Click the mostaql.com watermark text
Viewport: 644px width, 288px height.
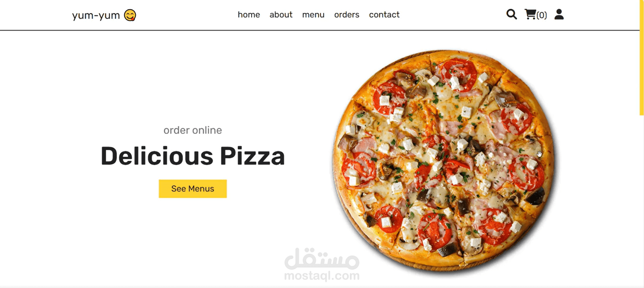point(322,276)
